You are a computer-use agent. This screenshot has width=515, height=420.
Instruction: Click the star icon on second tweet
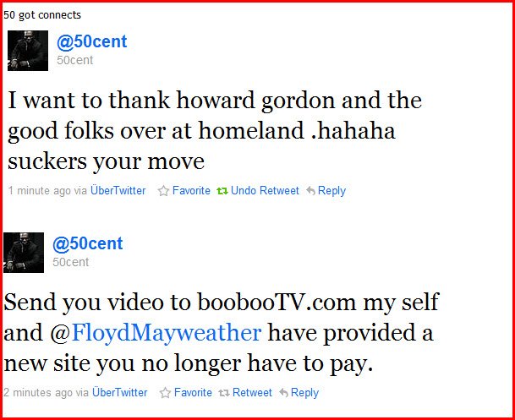pos(165,393)
